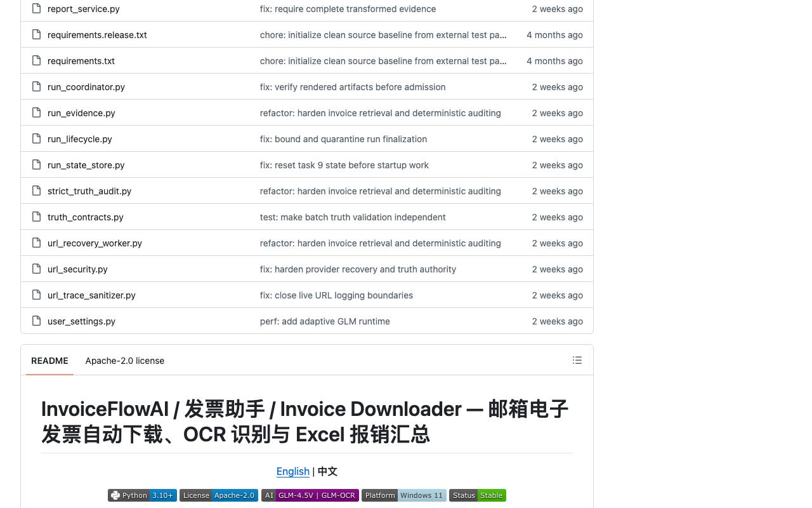
Task: Open commit 'perf: add adaptive GLM runtime'
Action: (x=325, y=321)
